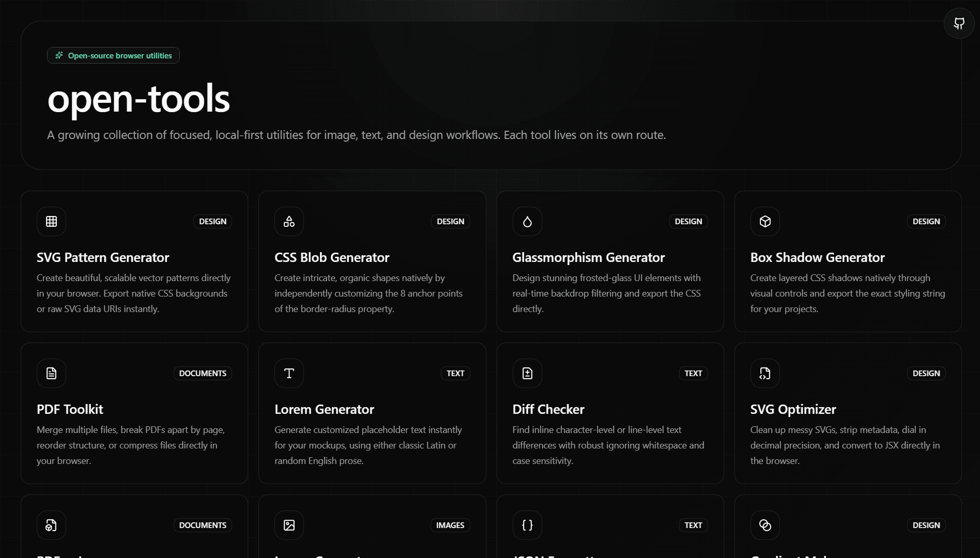The width and height of the screenshot is (980, 558).
Task: Click the code icon on SVG Optimizer
Action: 764,373
